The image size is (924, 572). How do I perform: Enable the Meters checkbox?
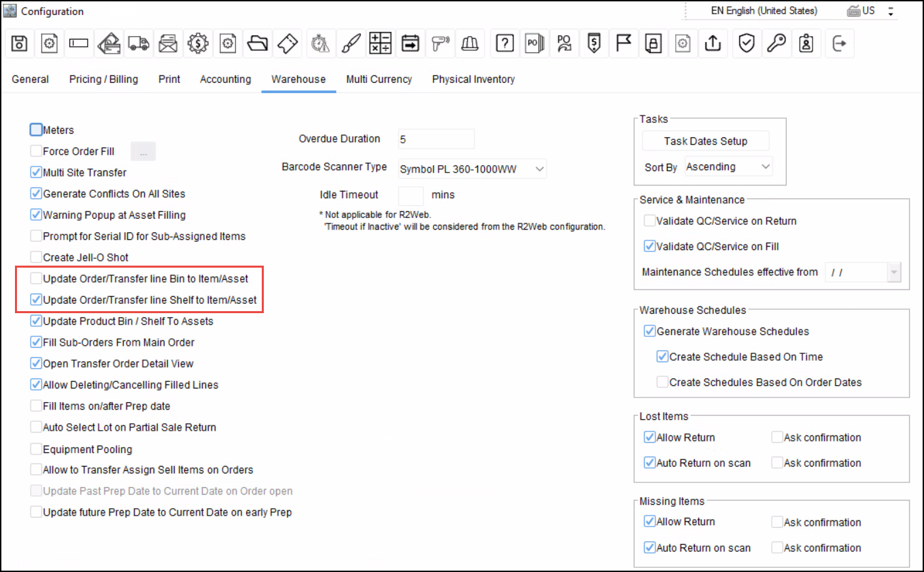(36, 130)
